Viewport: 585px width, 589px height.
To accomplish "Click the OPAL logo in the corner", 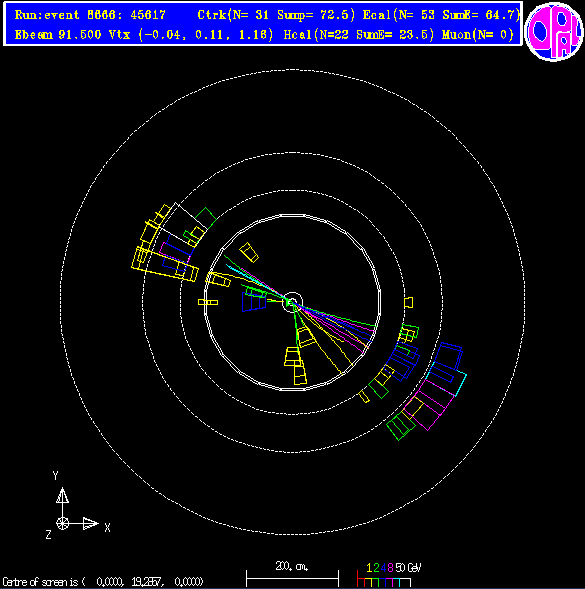I will 554,32.
